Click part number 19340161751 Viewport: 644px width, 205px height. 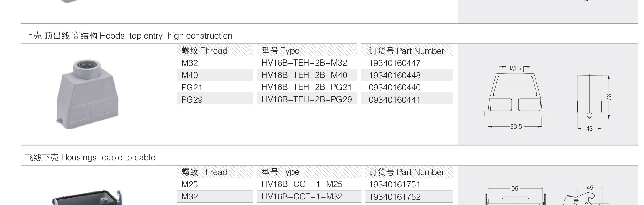pos(394,185)
